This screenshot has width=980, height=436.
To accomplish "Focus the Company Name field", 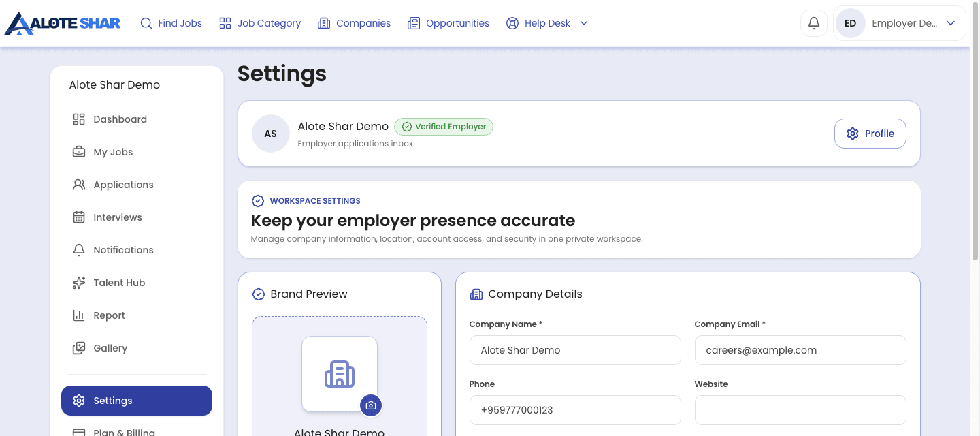I will coord(575,350).
